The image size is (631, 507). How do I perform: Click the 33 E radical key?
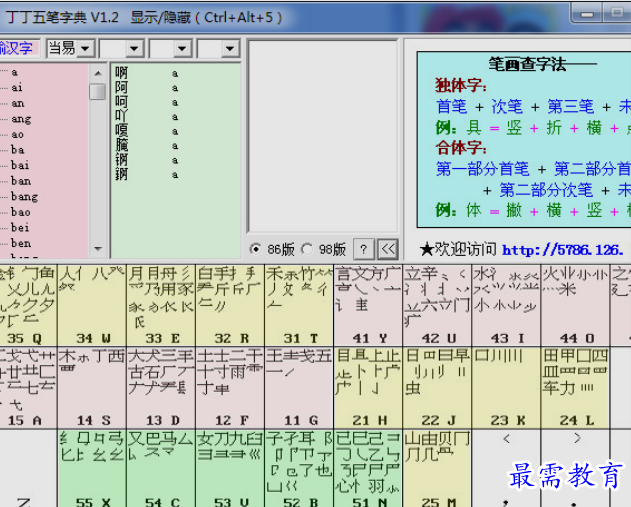tap(161, 305)
